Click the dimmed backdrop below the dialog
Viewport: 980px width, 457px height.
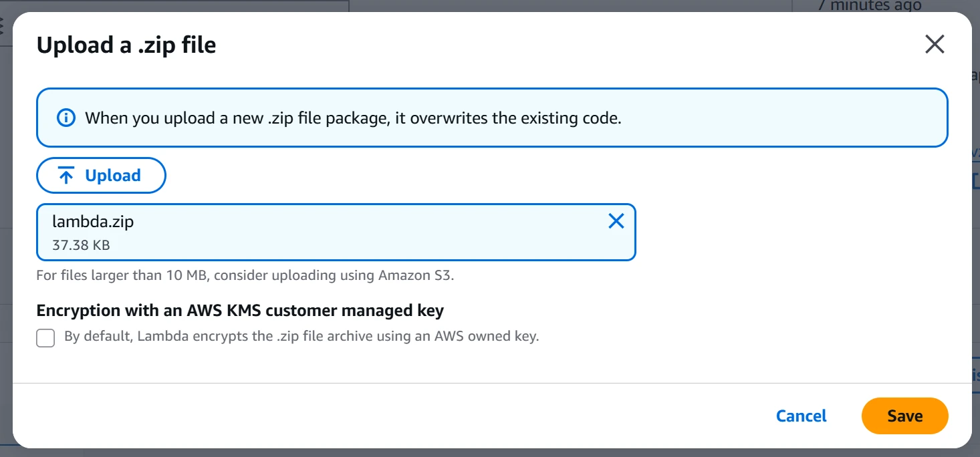click(468, 453)
